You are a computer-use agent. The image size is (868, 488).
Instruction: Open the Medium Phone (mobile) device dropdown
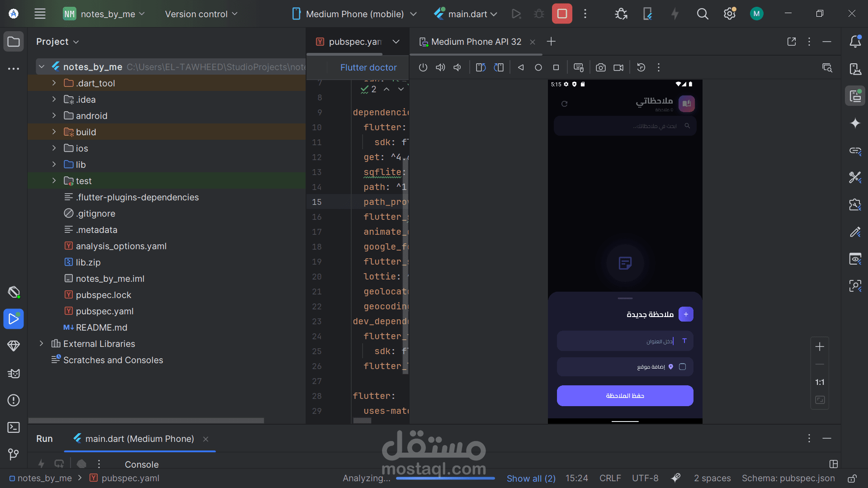(354, 14)
